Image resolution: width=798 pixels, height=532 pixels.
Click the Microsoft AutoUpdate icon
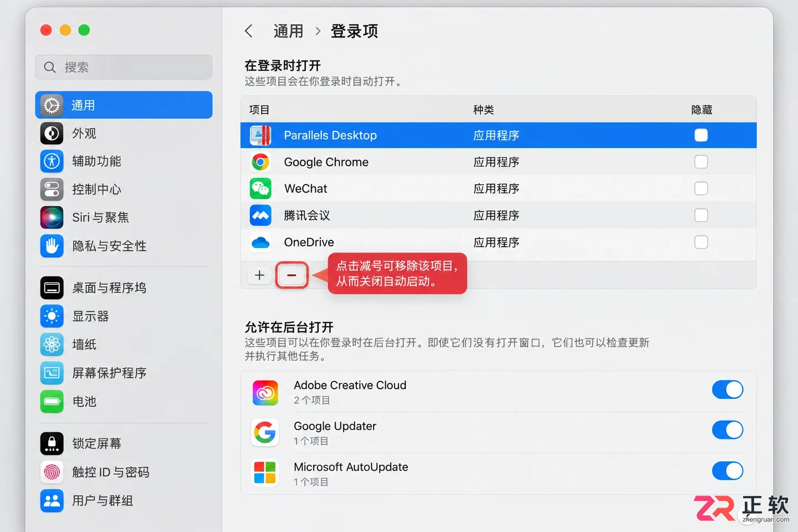tap(265, 473)
